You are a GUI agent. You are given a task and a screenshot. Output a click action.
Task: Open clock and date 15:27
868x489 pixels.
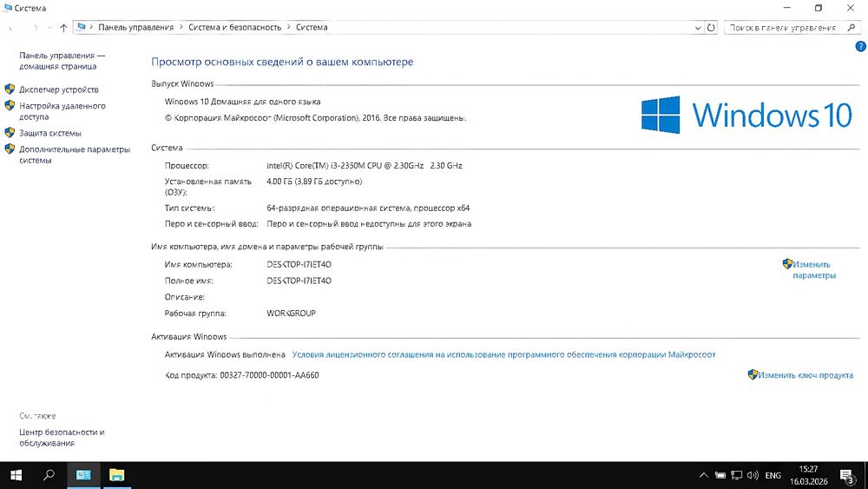809,475
